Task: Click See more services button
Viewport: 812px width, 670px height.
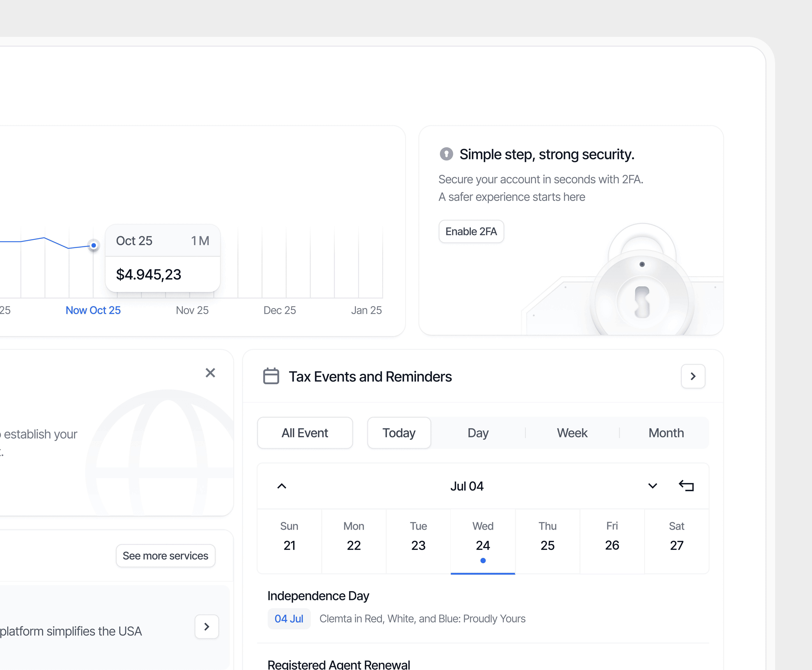Action: click(x=166, y=556)
